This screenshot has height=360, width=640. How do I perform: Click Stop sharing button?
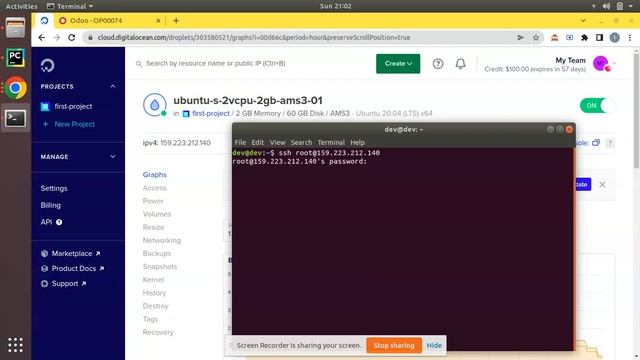pyautogui.click(x=393, y=345)
